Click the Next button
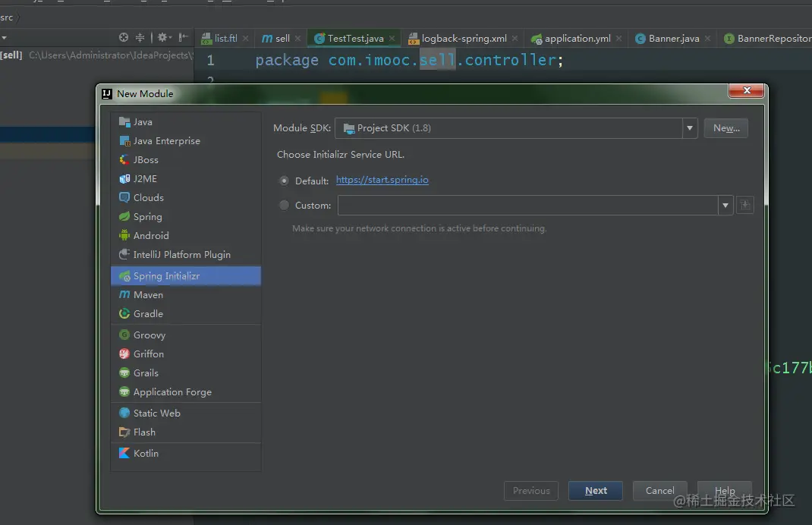Screen dimensions: 812x525 (x=596, y=490)
